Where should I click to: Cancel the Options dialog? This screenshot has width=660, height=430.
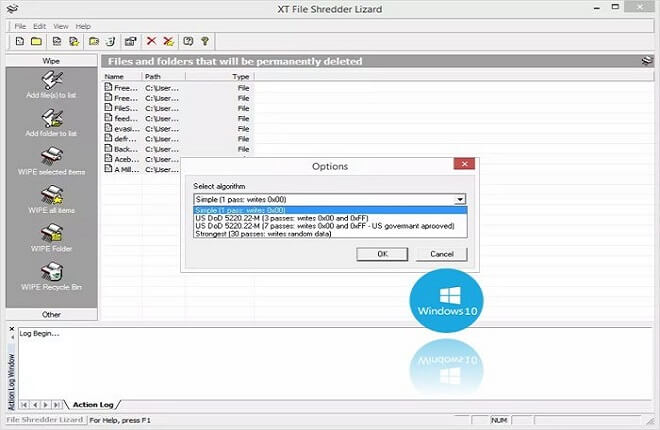click(x=442, y=254)
